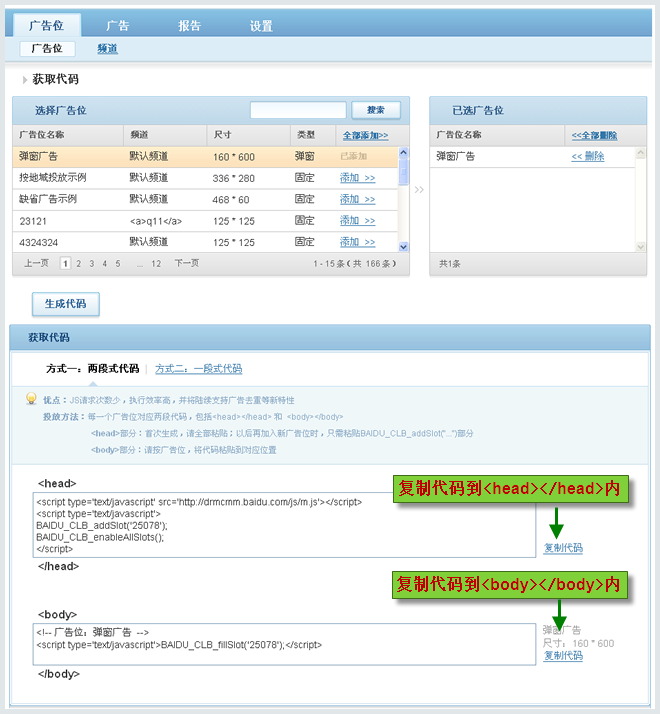Screen dimensions: 660x714
Task: Go to page 4 of slot list
Action: pyautogui.click(x=104, y=264)
